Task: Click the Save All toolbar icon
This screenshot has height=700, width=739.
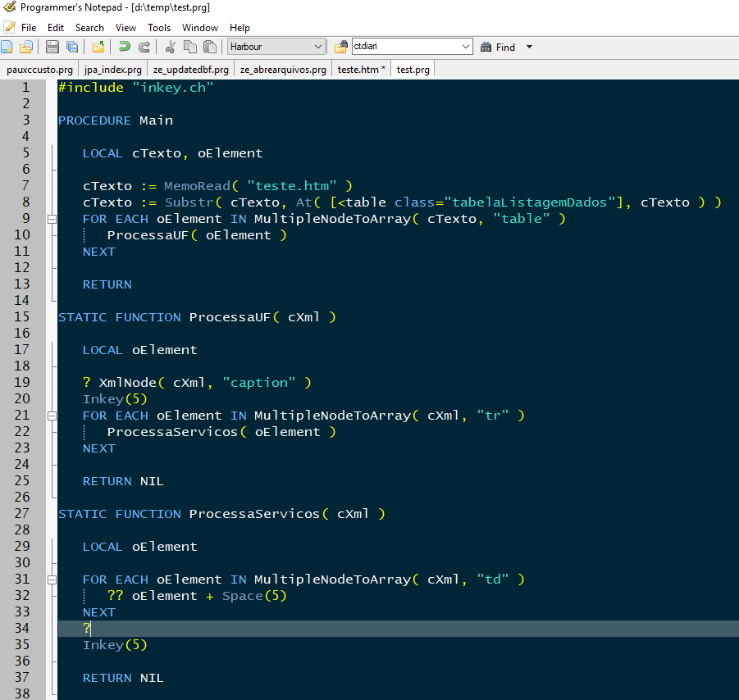Action: pyautogui.click(x=72, y=48)
